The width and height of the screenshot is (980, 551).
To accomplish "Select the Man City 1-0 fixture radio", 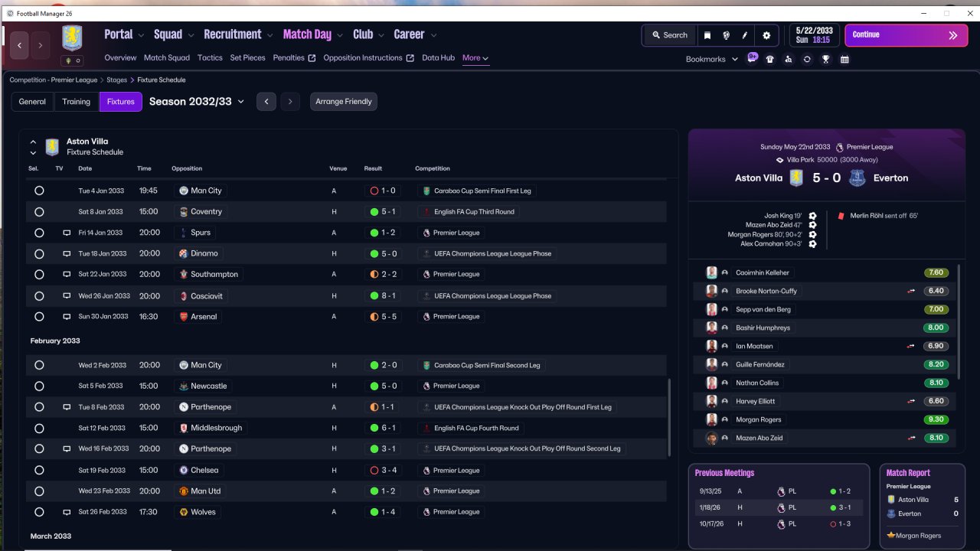I will pos(39,191).
